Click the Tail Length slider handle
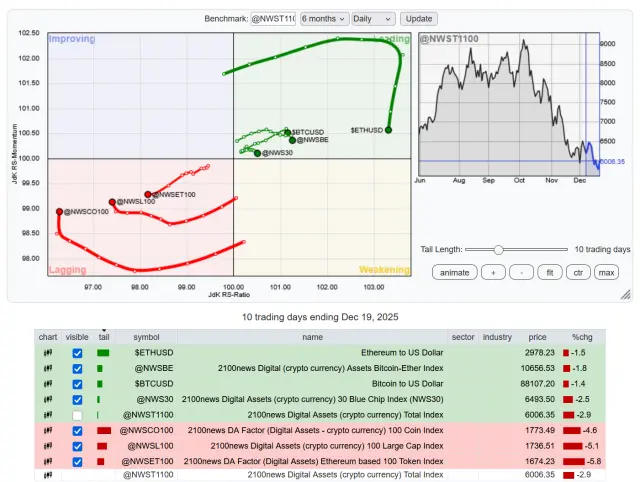 point(498,249)
